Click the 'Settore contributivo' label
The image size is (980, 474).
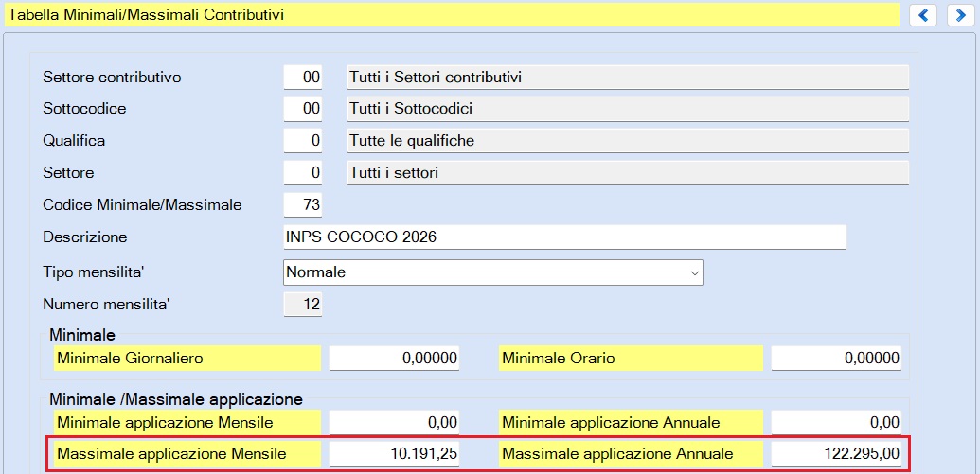pos(112,78)
